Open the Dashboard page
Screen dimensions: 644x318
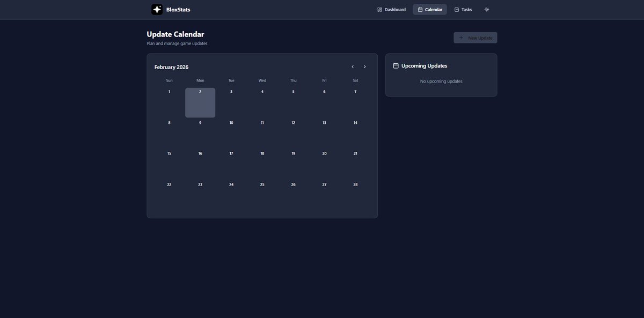pos(392,10)
